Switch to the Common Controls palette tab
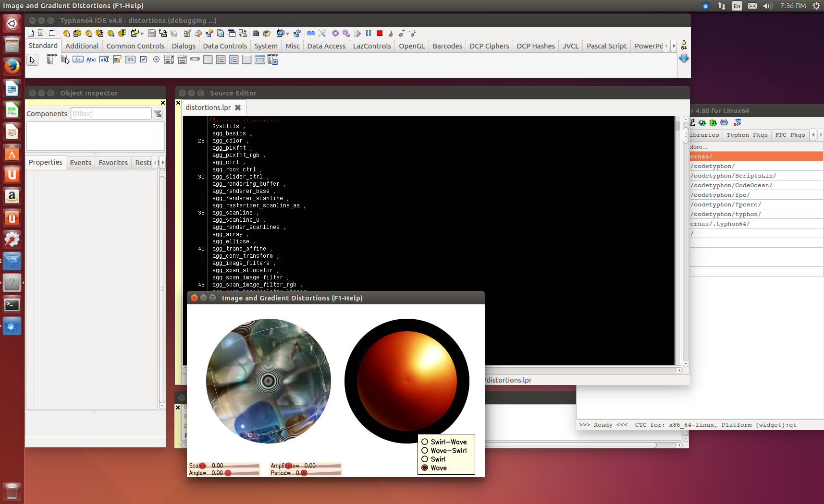Image resolution: width=824 pixels, height=504 pixels. pos(135,46)
